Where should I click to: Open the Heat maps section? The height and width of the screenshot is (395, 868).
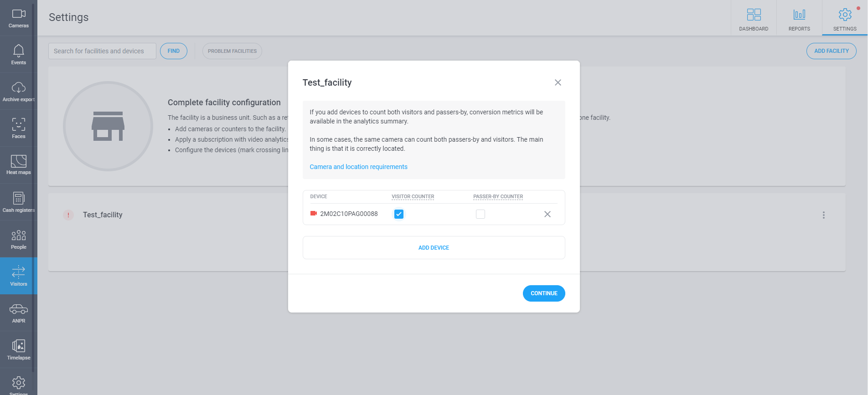pyautogui.click(x=18, y=165)
